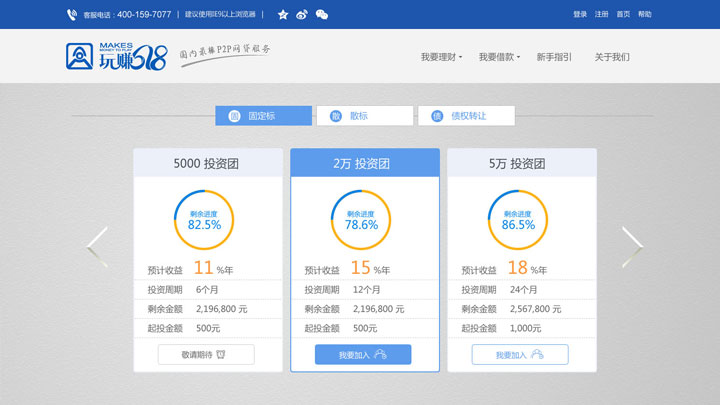Click the star favorite icon in top bar
Viewport: 720px width, 405px height.
tap(283, 15)
